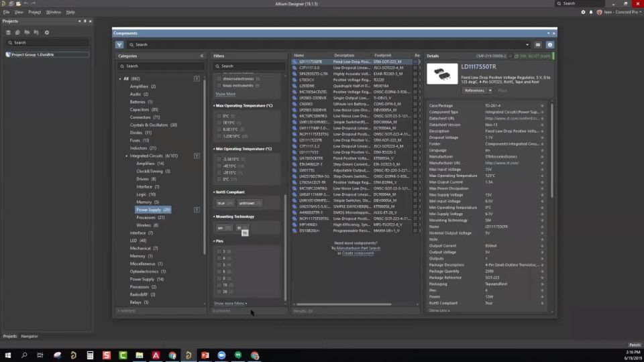Toggle RoHS Compliant 'unknown' filter

(x=250, y=203)
